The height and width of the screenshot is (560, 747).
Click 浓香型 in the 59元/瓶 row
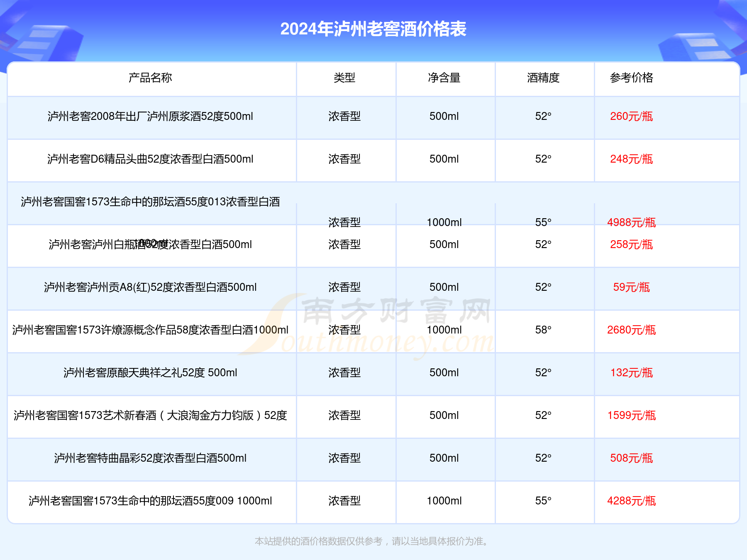(x=344, y=287)
